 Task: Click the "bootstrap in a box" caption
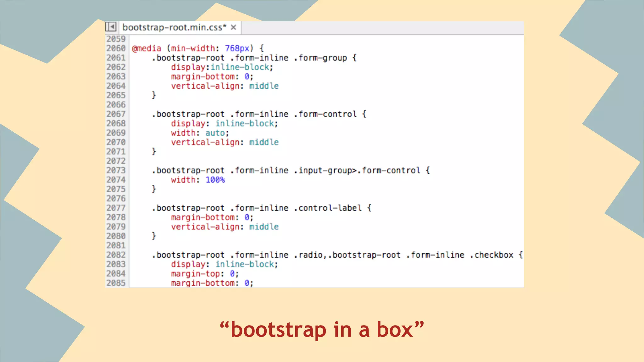(x=322, y=329)
